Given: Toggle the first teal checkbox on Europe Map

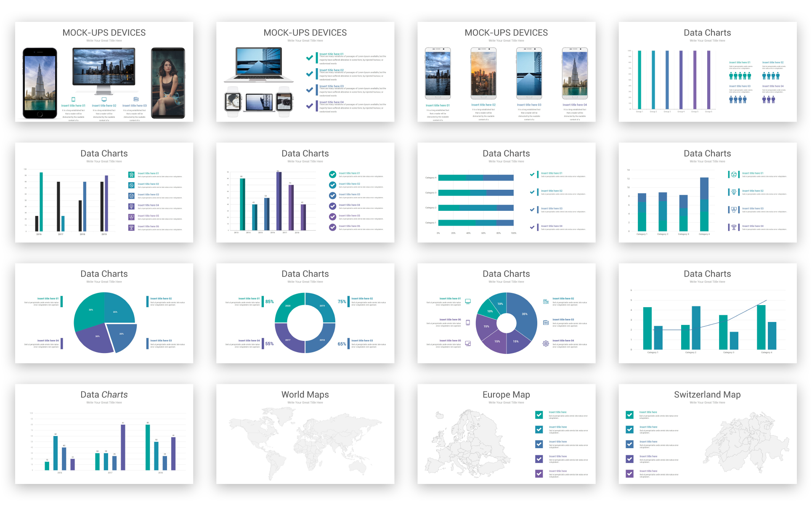Looking at the screenshot, I should pyautogui.click(x=539, y=415).
